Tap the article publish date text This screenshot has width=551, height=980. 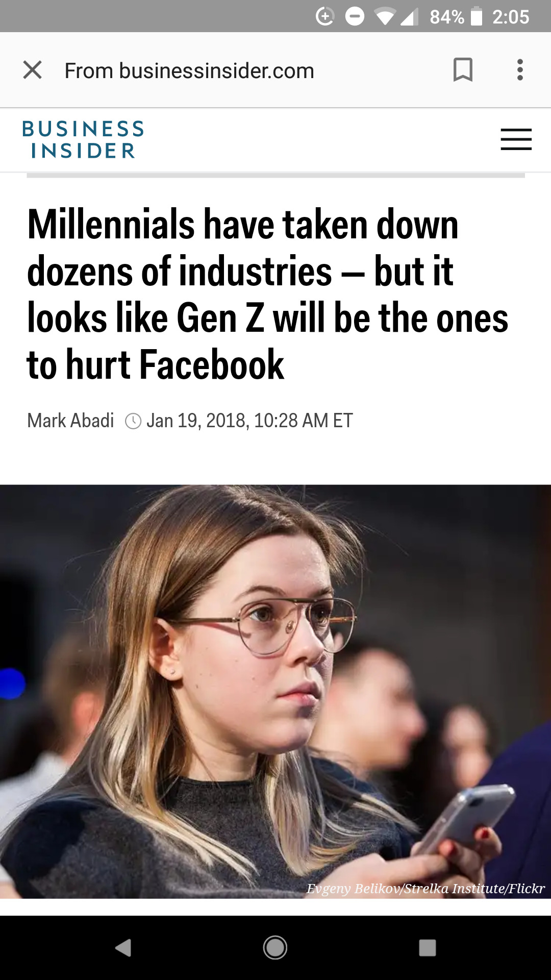coord(249,421)
